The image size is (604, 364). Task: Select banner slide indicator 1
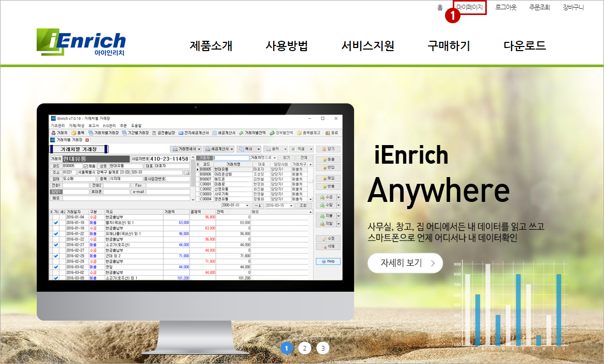287,348
